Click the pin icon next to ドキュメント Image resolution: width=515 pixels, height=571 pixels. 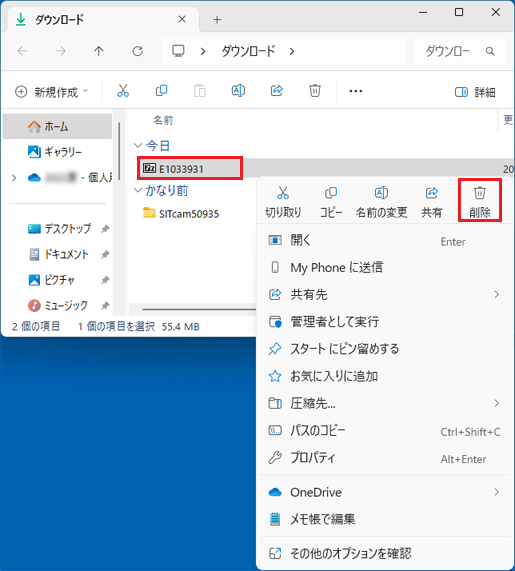click(105, 254)
